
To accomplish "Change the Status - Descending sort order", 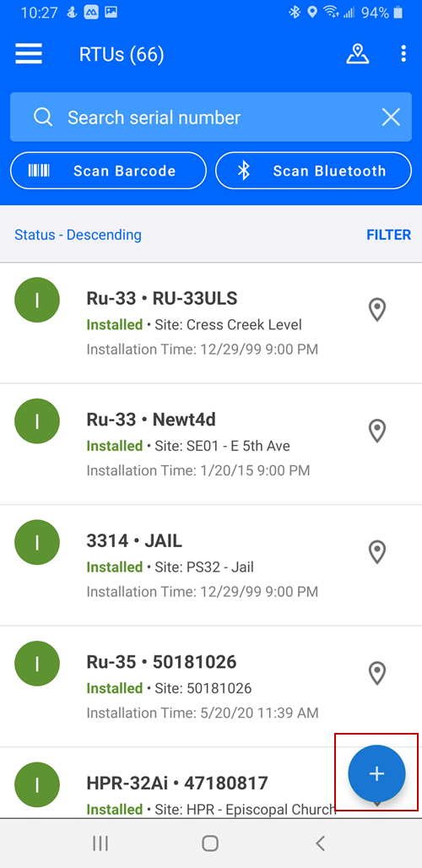I will (x=78, y=235).
